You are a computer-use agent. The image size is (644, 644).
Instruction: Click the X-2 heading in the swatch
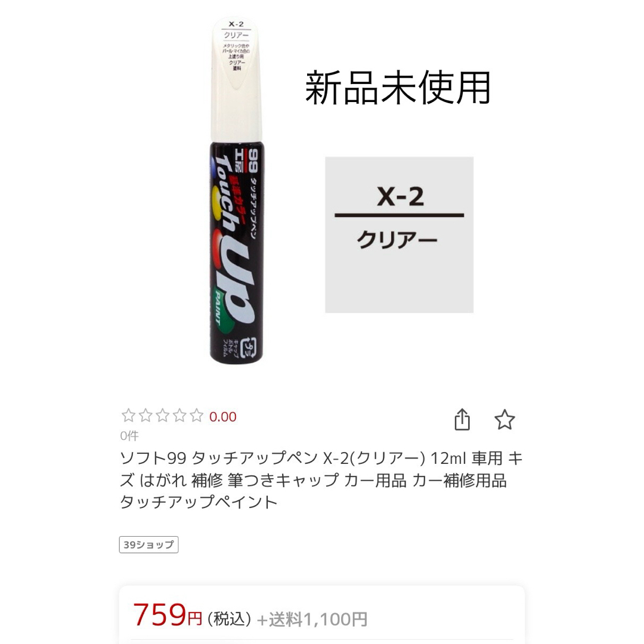401,196
